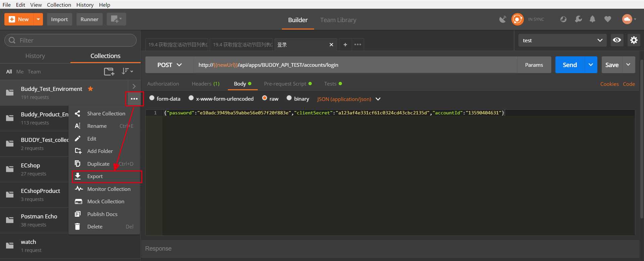Click the Export download icon

coord(78,176)
